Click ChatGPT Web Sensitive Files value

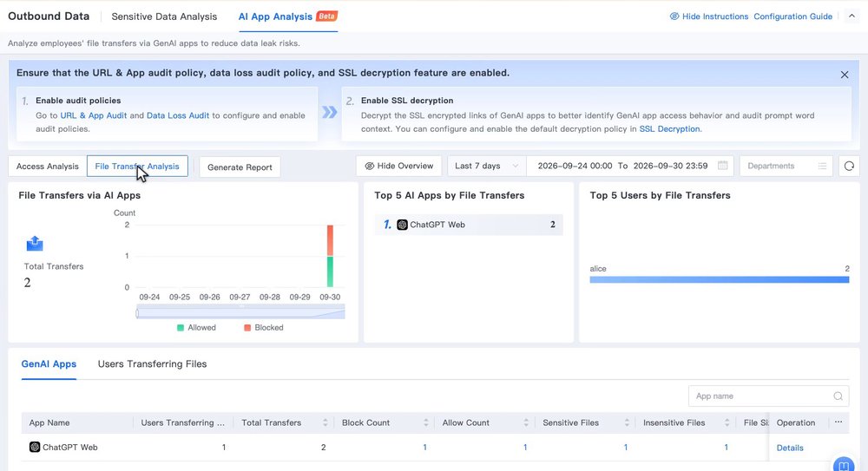coord(626,448)
